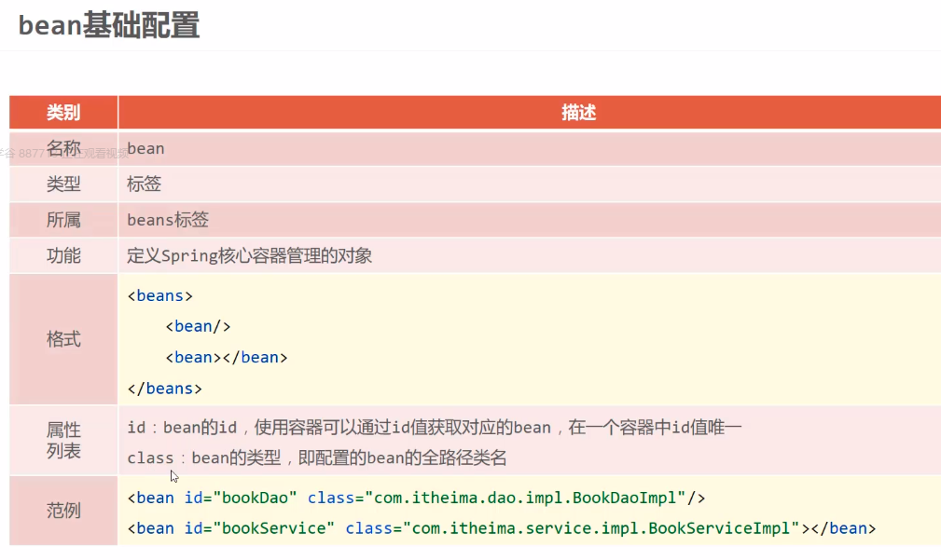Select the "类型" row label
Image resolution: width=941 pixels, height=560 pixels.
pos(63,184)
